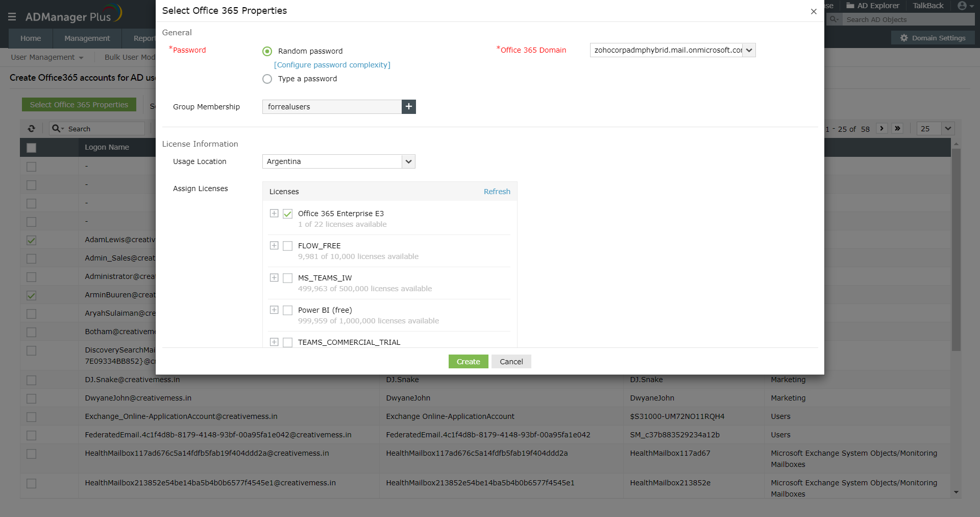Close the Select Office 365 Properties dialog

point(814,11)
